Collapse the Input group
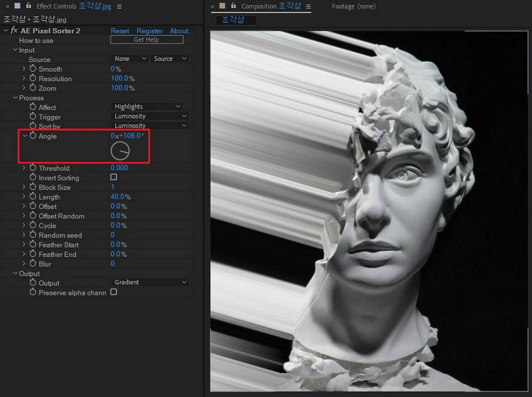Image resolution: width=532 pixels, height=397 pixels. point(15,50)
